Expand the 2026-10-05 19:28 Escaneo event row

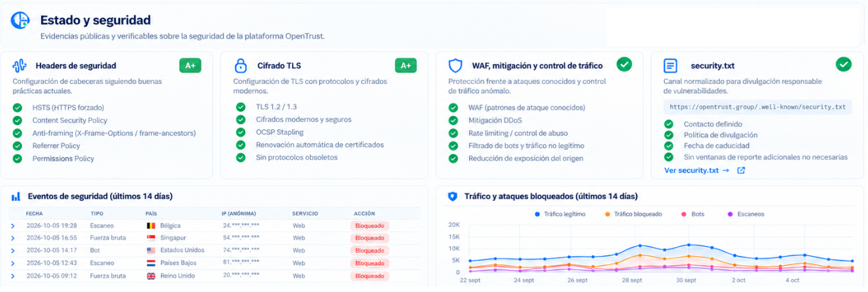click(12, 226)
